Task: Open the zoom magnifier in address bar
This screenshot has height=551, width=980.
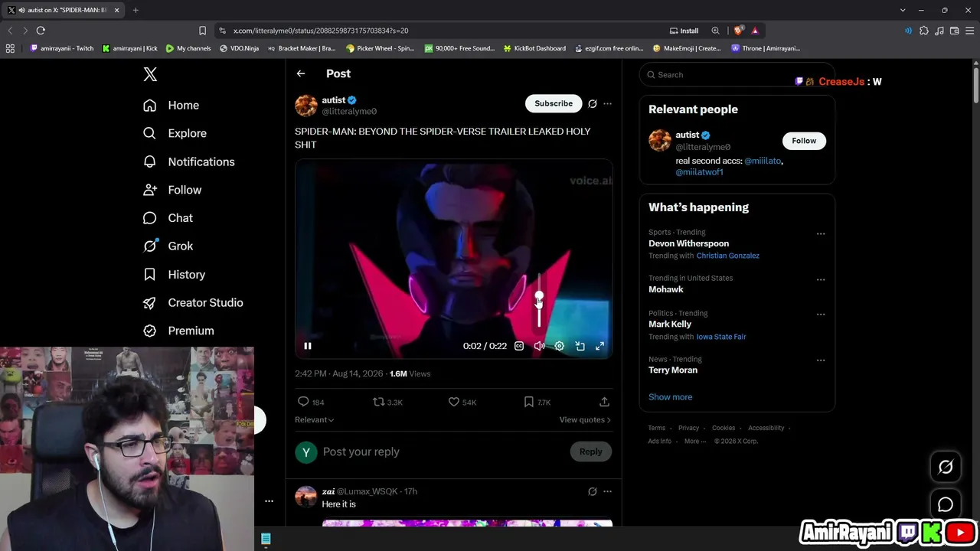Action: (715, 31)
